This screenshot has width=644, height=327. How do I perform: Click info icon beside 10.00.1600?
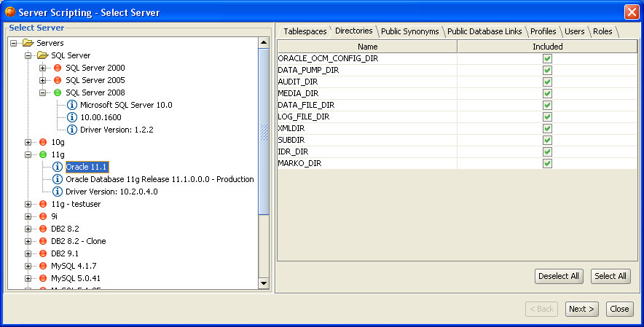coord(72,117)
